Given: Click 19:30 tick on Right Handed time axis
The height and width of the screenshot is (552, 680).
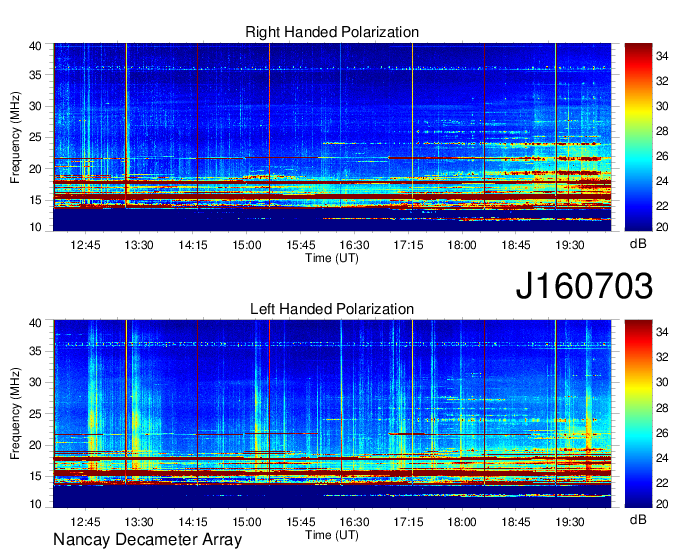Looking at the screenshot, I should pyautogui.click(x=570, y=245).
